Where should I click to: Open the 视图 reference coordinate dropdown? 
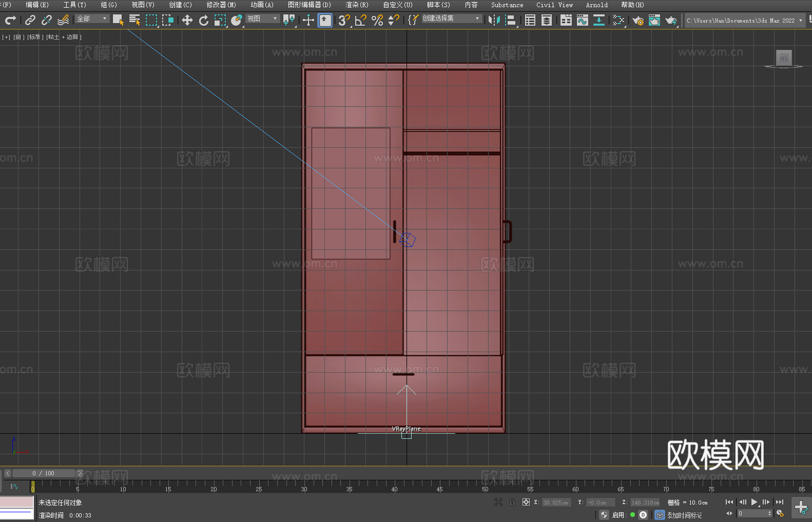tap(263, 18)
